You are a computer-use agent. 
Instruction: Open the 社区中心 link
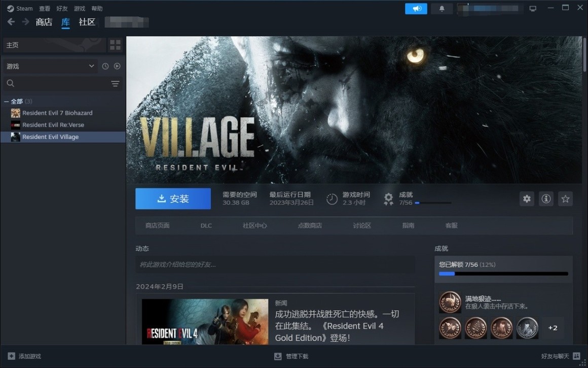click(254, 225)
